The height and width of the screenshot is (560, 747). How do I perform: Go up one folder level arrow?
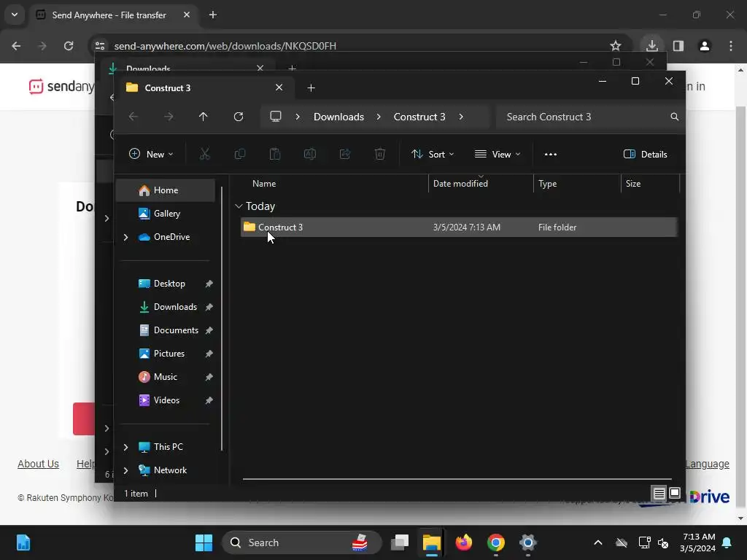coord(203,117)
